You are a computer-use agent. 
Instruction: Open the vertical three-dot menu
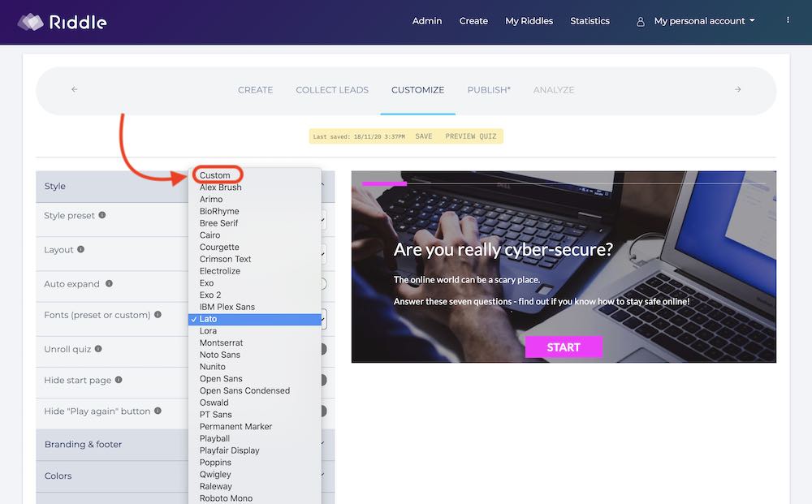point(788,20)
